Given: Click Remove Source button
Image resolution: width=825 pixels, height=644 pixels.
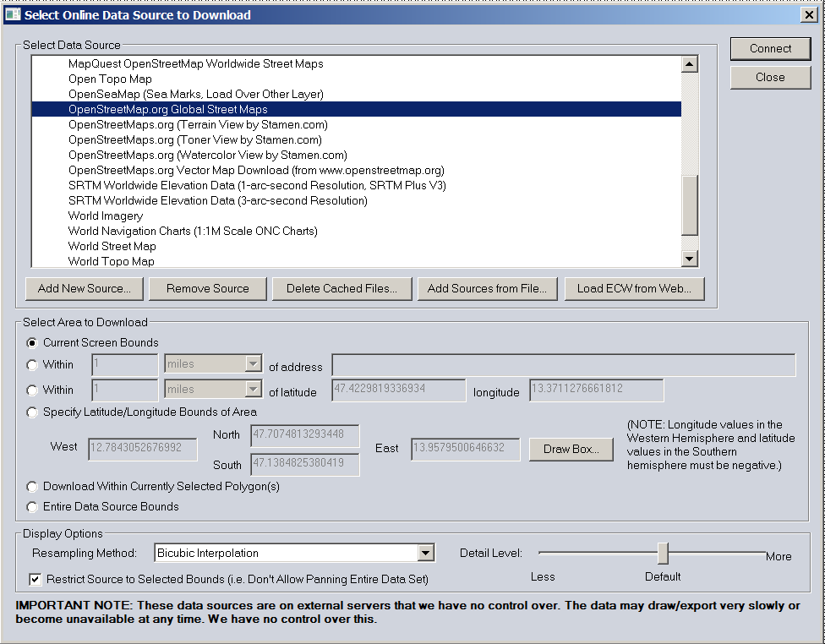Looking at the screenshot, I should coord(207,288).
